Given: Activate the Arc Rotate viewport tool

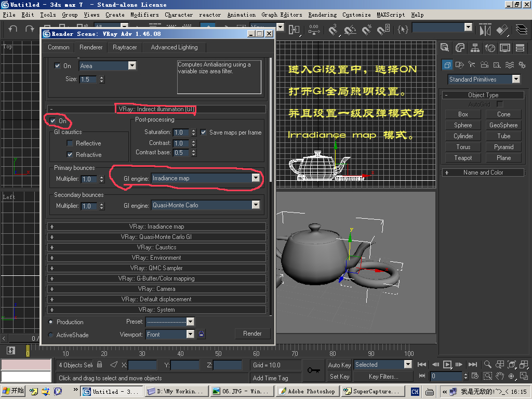Looking at the screenshot, I should 512,376.
